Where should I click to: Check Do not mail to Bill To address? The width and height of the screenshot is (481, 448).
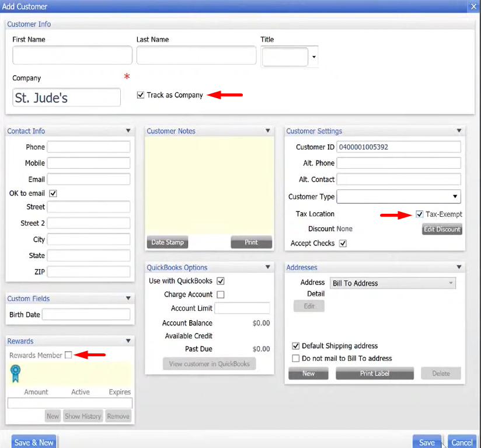tap(296, 358)
